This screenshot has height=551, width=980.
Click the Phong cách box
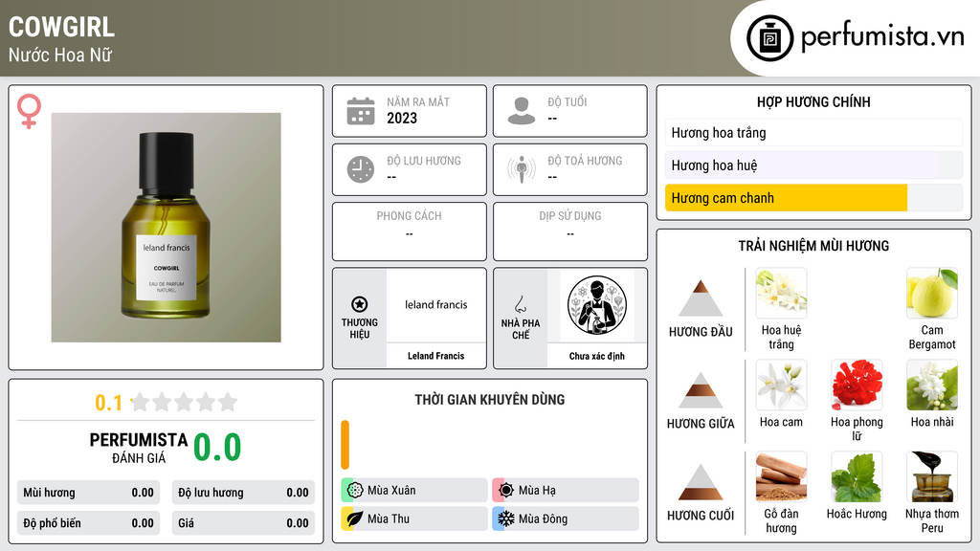tap(410, 231)
